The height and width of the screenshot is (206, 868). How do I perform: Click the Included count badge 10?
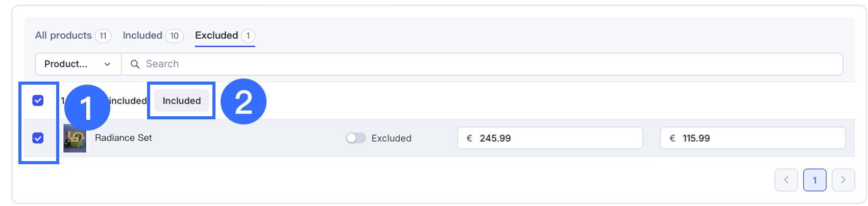coord(174,36)
